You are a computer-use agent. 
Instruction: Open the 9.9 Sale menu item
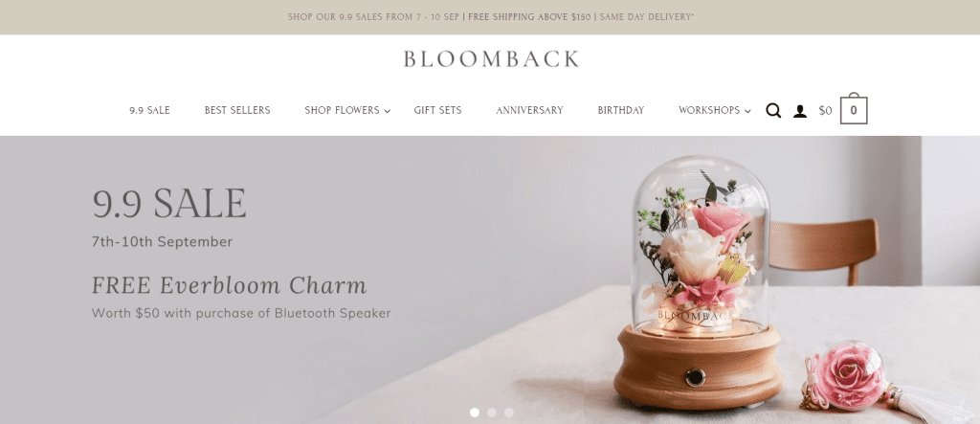[149, 110]
